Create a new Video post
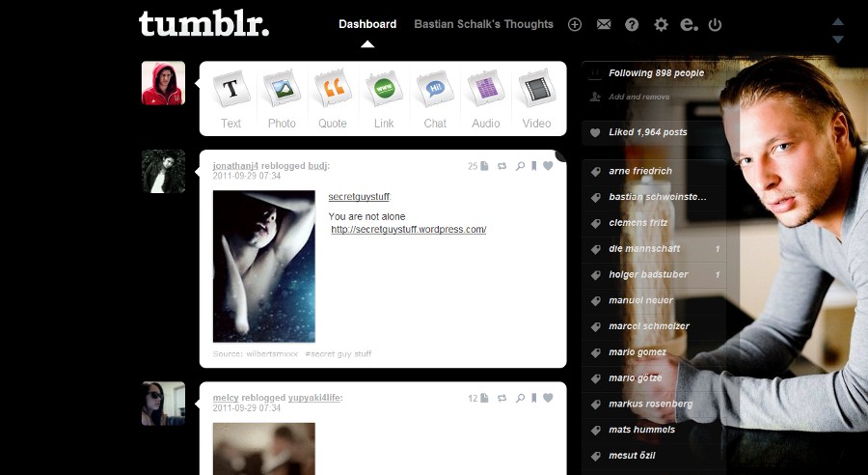Screen dimensions: 868x475 tap(536, 98)
